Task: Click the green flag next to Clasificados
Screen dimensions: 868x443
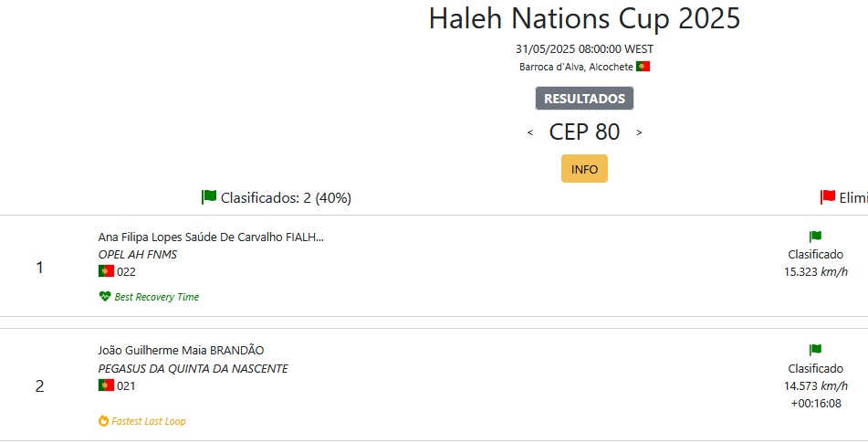Action: (x=209, y=196)
